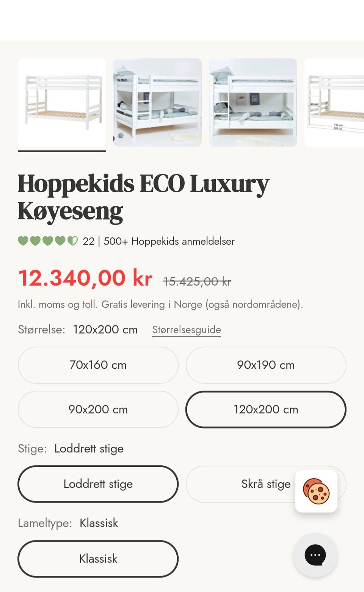Click the crossed-out price 15.425,00 kr
This screenshot has width=364, height=592.
197,281
